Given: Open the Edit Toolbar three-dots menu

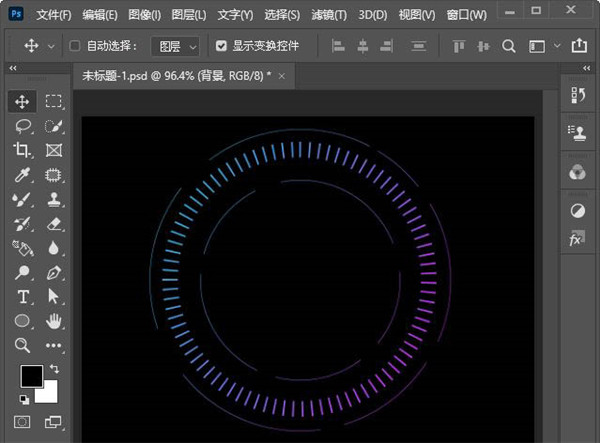Looking at the screenshot, I should 54,346.
